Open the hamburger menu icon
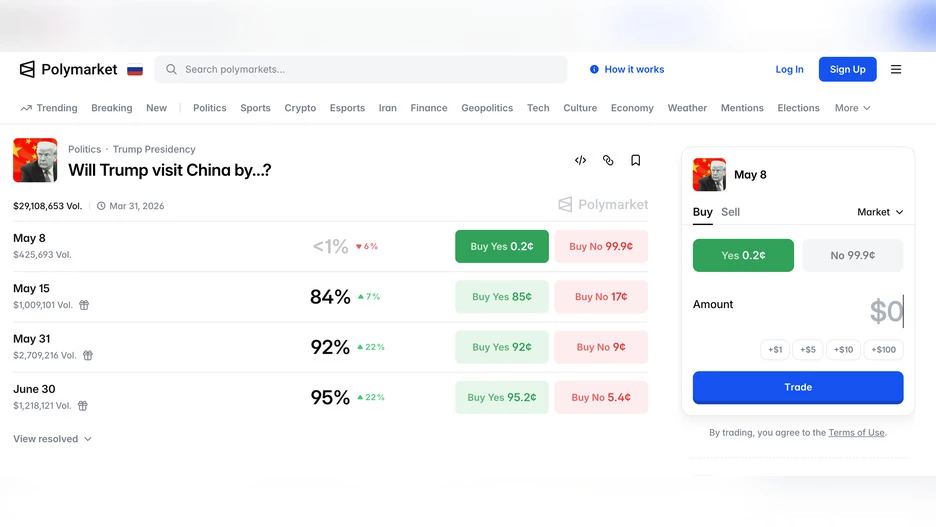The width and height of the screenshot is (936, 527). tap(896, 69)
